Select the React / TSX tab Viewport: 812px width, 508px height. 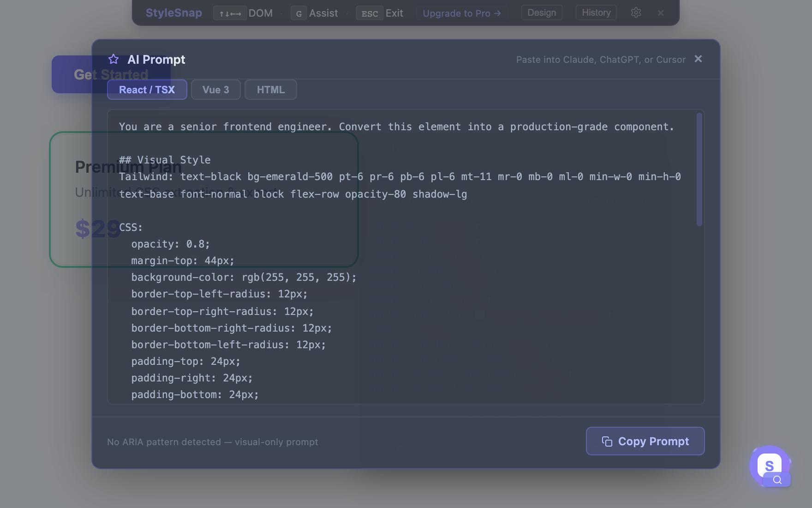click(147, 90)
